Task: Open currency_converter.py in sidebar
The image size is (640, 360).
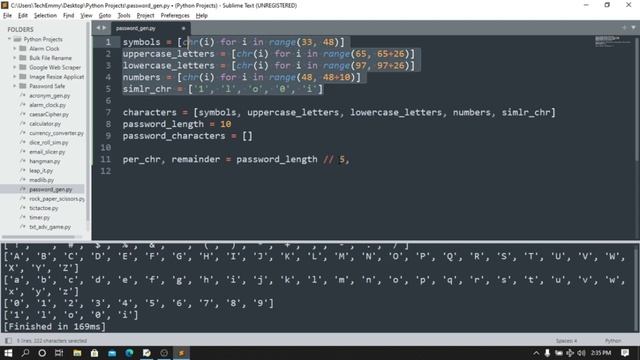Action: [x=56, y=133]
